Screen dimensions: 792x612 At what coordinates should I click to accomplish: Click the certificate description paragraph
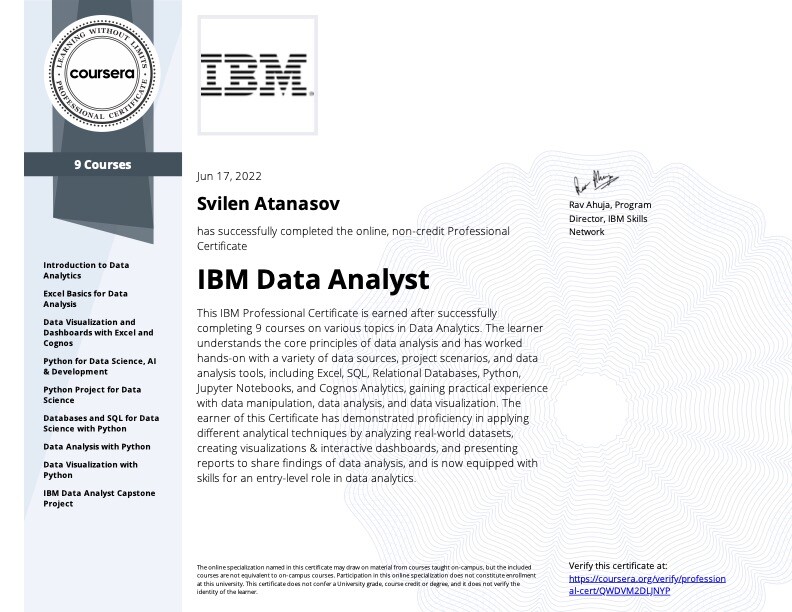pos(372,395)
